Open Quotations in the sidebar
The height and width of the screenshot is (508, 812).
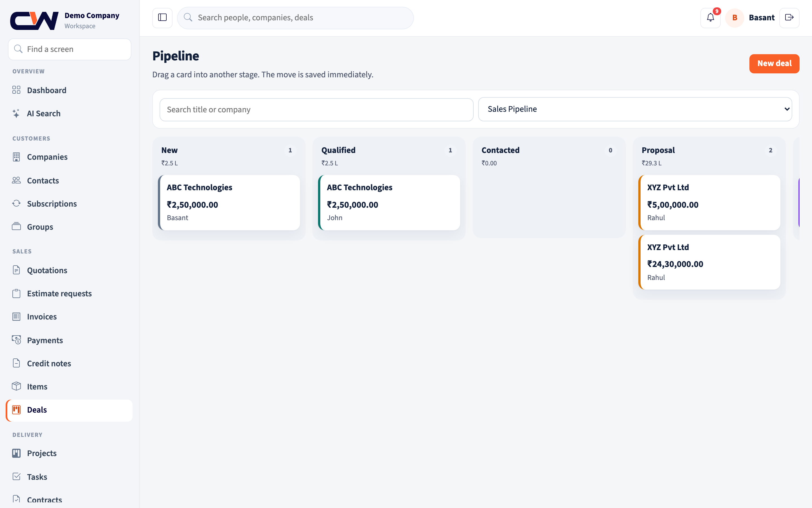(x=69, y=270)
